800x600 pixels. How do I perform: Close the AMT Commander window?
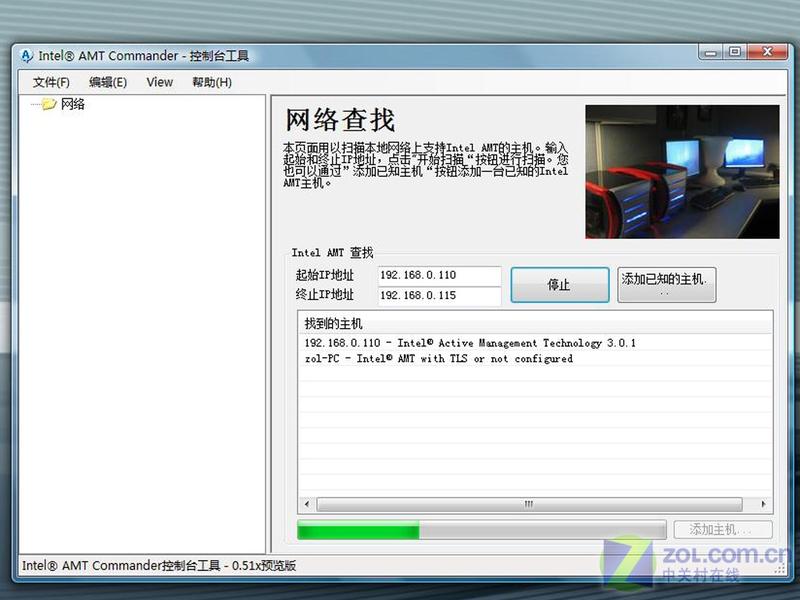(x=768, y=52)
